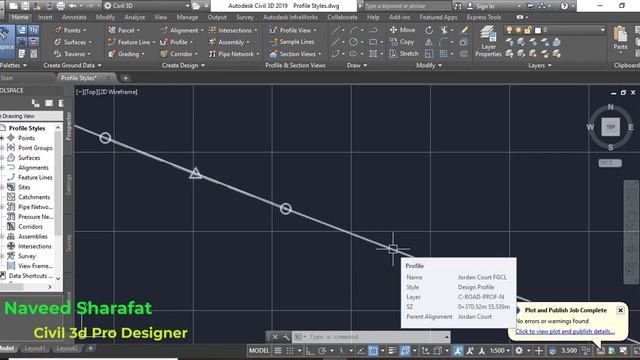Click the keyword search box in title bar

(x=407, y=6)
